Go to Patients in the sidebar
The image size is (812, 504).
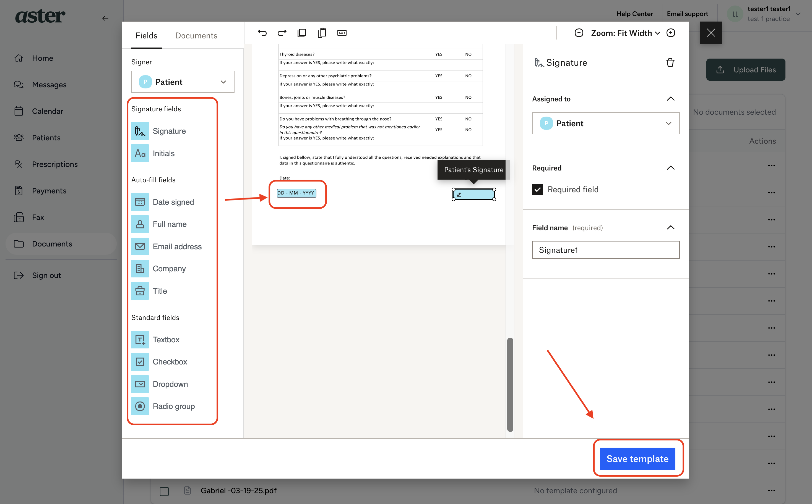[x=61, y=138]
